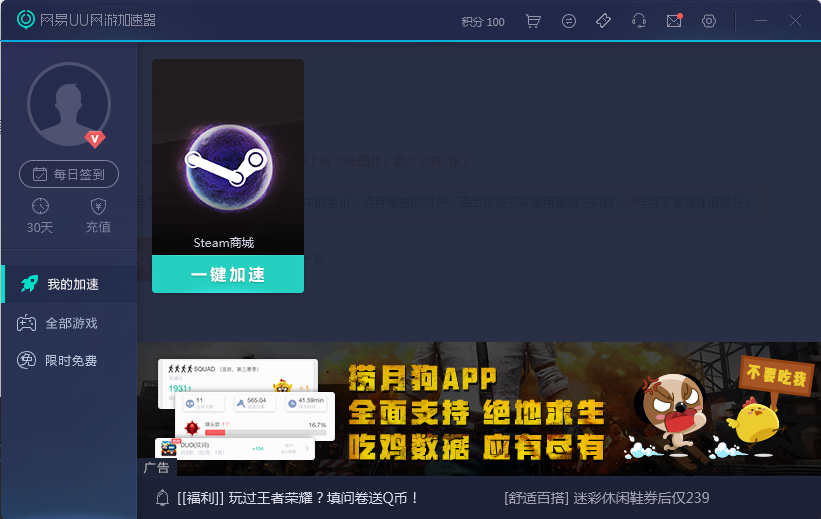Minimize the UU accelerator window
The image size is (821, 519).
(761, 21)
